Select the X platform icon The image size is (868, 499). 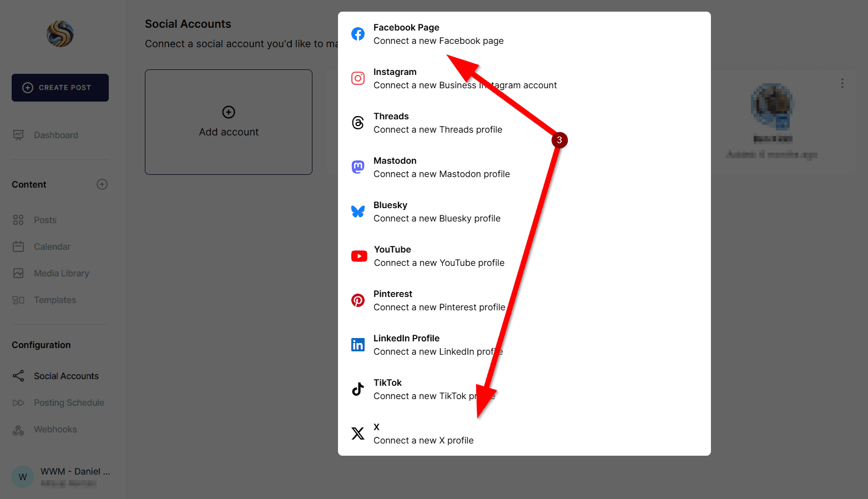(358, 434)
